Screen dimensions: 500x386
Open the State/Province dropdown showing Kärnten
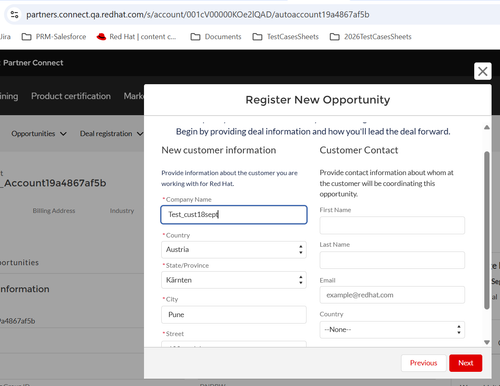click(x=234, y=280)
